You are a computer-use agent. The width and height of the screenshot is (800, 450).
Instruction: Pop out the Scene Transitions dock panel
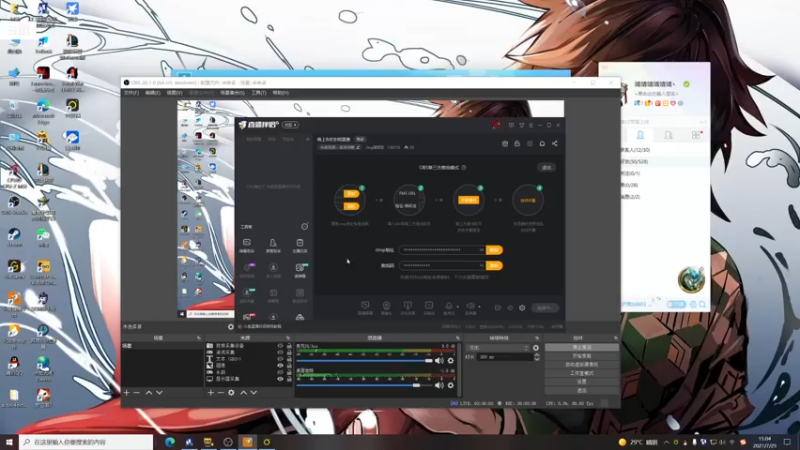[537, 338]
